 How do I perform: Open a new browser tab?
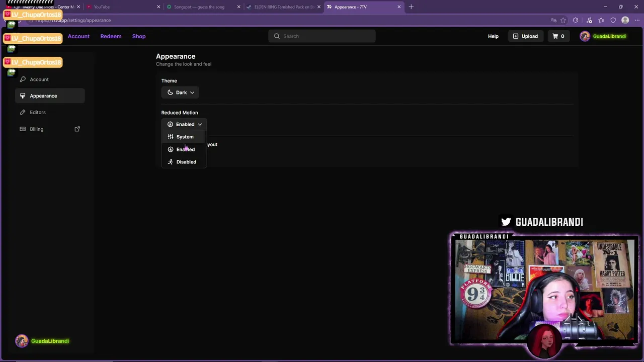[x=411, y=7]
